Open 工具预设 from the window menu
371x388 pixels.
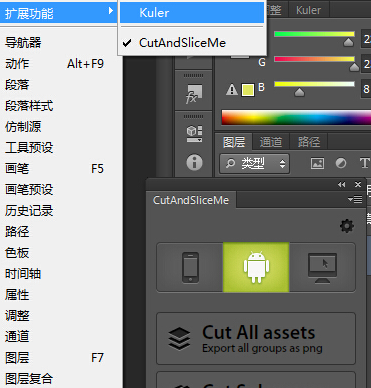pyautogui.click(x=60, y=148)
